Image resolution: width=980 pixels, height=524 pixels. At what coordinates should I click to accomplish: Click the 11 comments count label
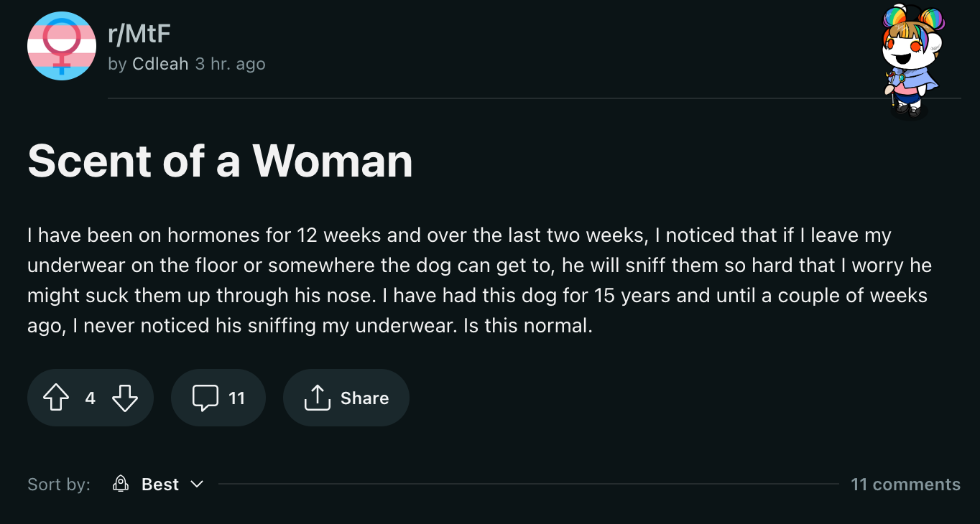pyautogui.click(x=905, y=485)
